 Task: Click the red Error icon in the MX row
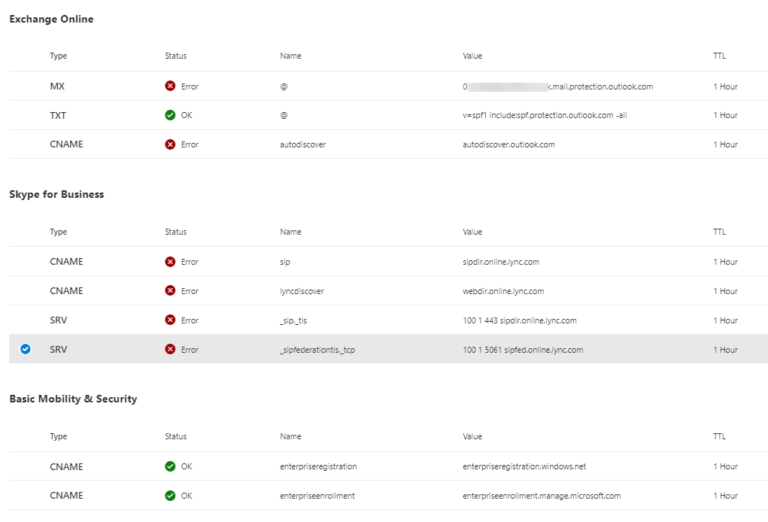[x=170, y=86]
